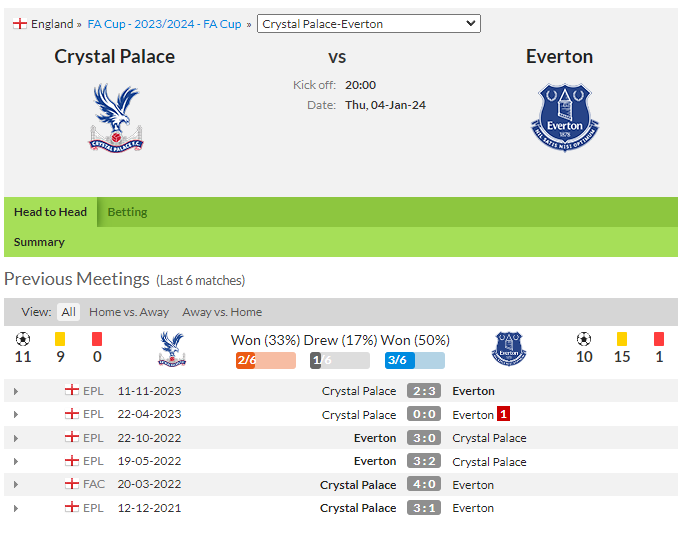Click the England flag icon in breadcrumb
The width and height of the screenshot is (683, 551).
point(20,24)
